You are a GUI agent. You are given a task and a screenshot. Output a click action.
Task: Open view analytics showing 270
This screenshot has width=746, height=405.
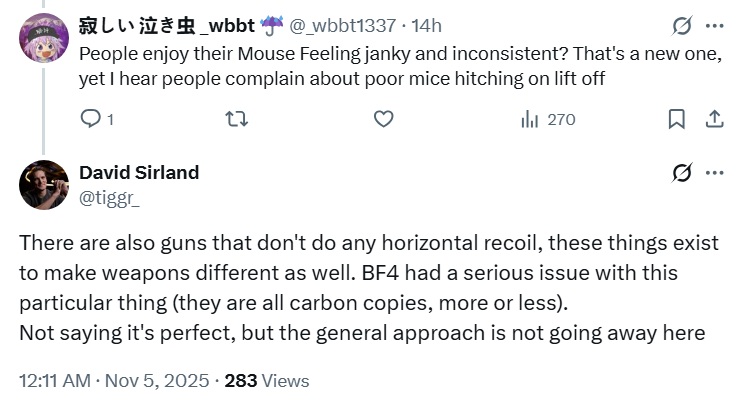click(548, 119)
